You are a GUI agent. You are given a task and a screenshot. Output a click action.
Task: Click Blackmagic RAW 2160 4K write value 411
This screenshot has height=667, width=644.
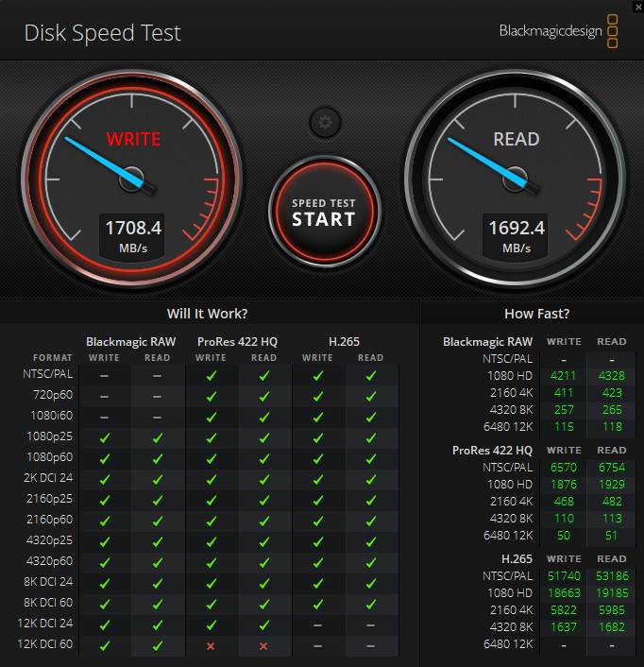tap(564, 393)
